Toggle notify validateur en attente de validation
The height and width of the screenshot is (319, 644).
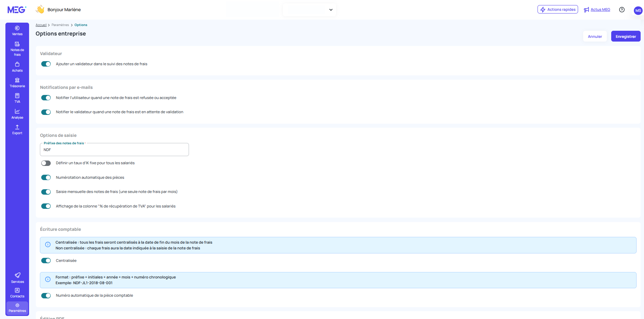pos(46,112)
